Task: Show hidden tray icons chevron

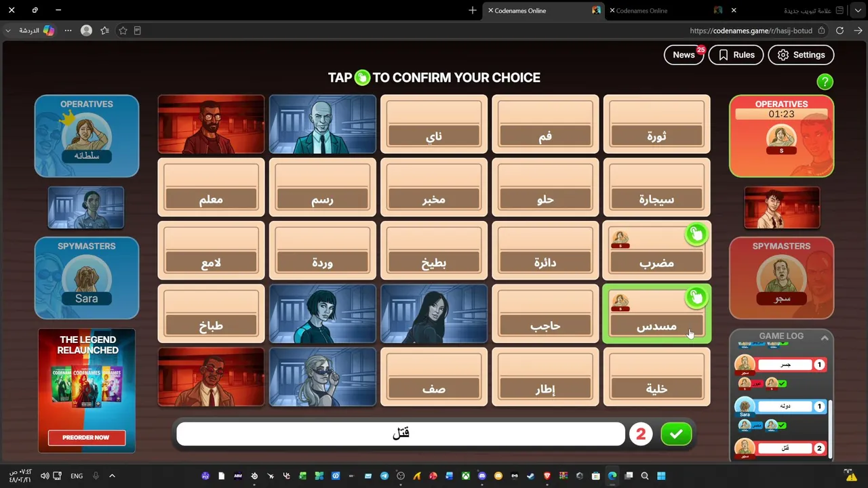Action: (x=112, y=476)
